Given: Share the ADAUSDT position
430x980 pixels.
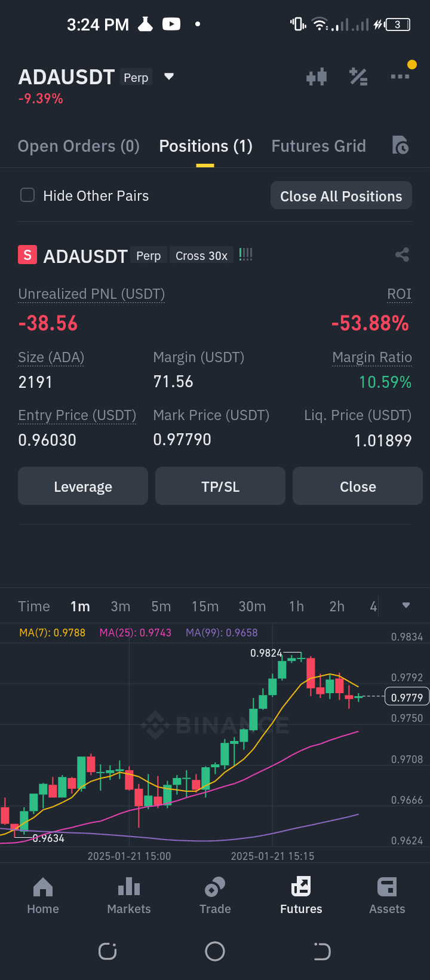Looking at the screenshot, I should [402, 255].
